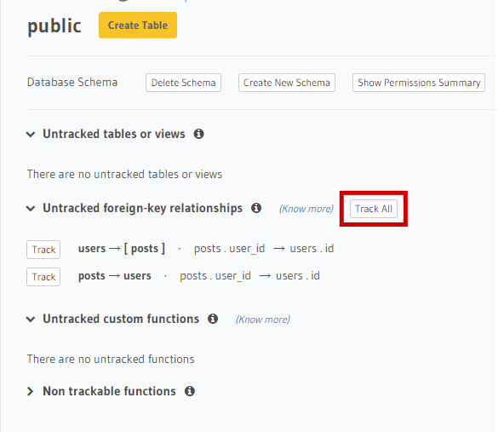
Task: Click Track All foreign-key relationships
Action: [x=374, y=209]
